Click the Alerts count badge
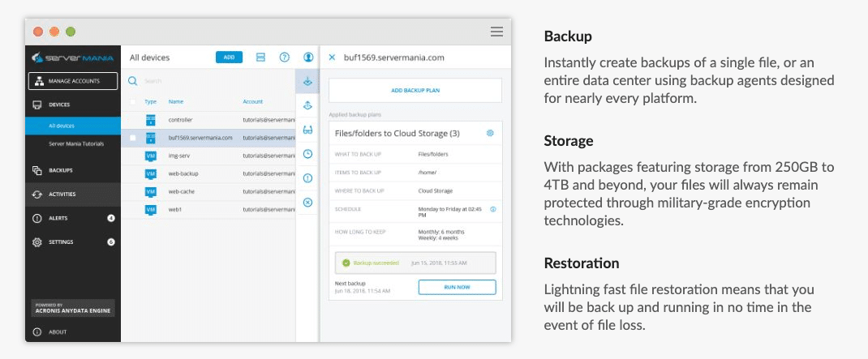 [110, 218]
